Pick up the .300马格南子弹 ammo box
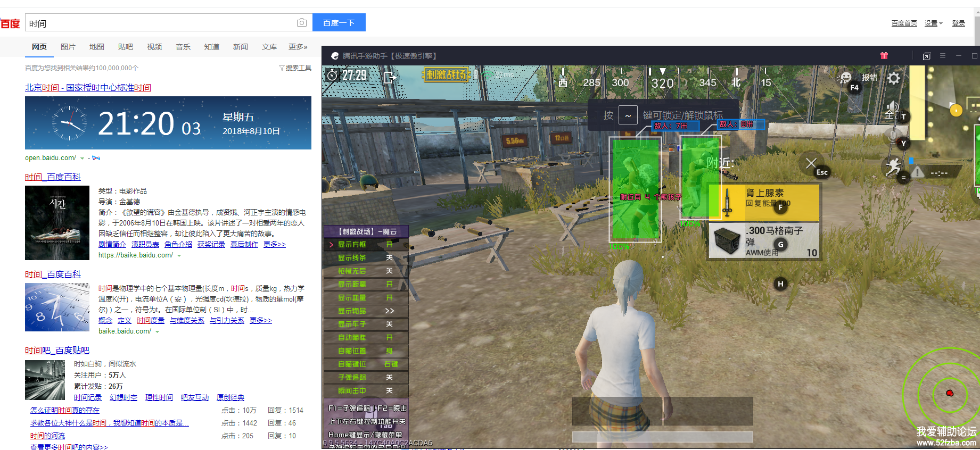 tap(764, 241)
